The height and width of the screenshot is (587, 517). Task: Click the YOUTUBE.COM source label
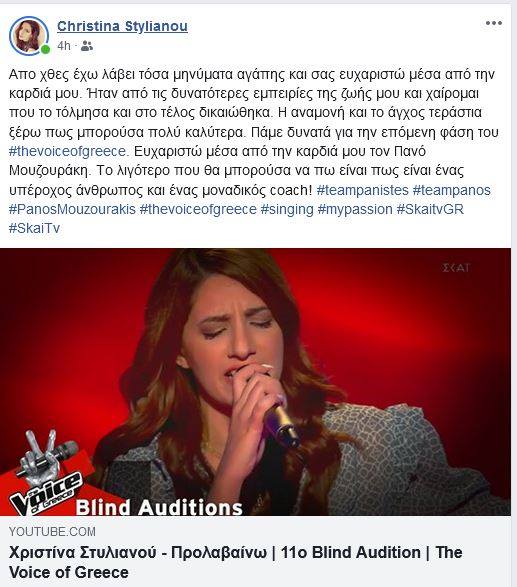(x=52, y=532)
